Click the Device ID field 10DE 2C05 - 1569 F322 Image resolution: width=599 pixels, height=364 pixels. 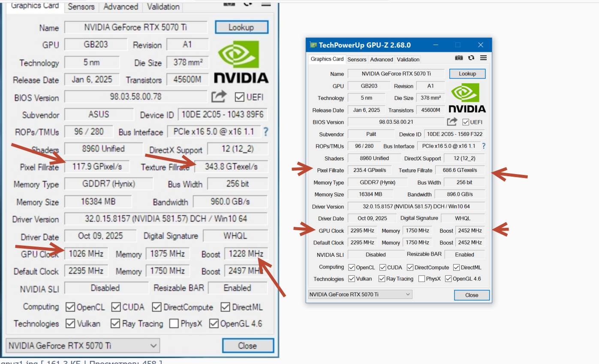coord(455,134)
